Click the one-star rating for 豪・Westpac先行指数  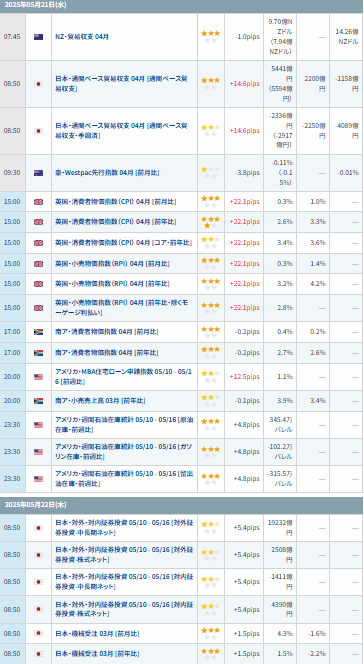210,172
